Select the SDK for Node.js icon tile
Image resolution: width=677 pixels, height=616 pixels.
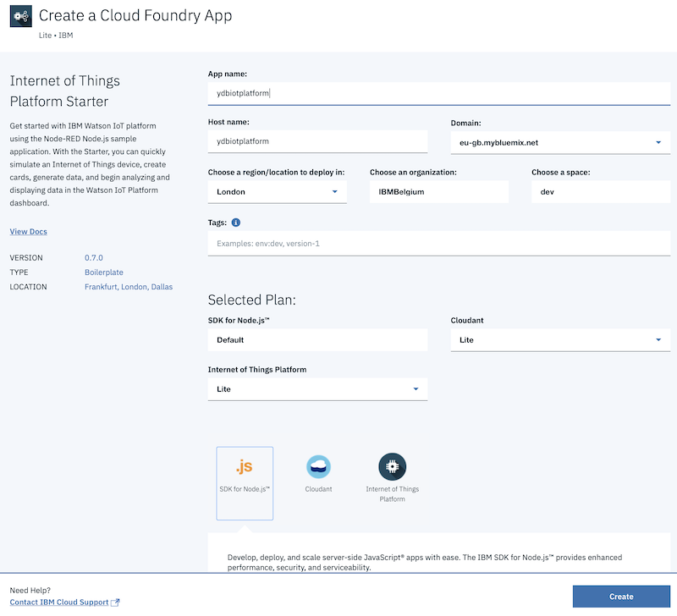click(x=245, y=483)
